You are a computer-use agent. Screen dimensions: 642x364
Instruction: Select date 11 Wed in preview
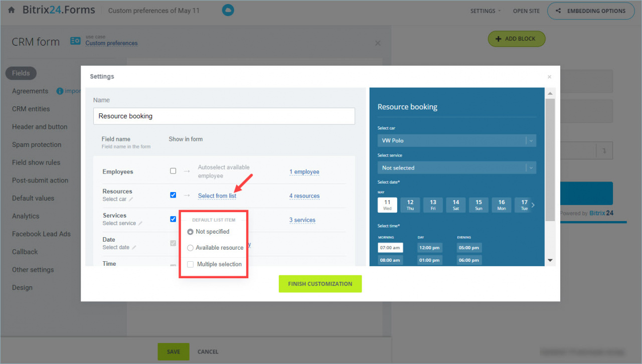[x=387, y=205]
